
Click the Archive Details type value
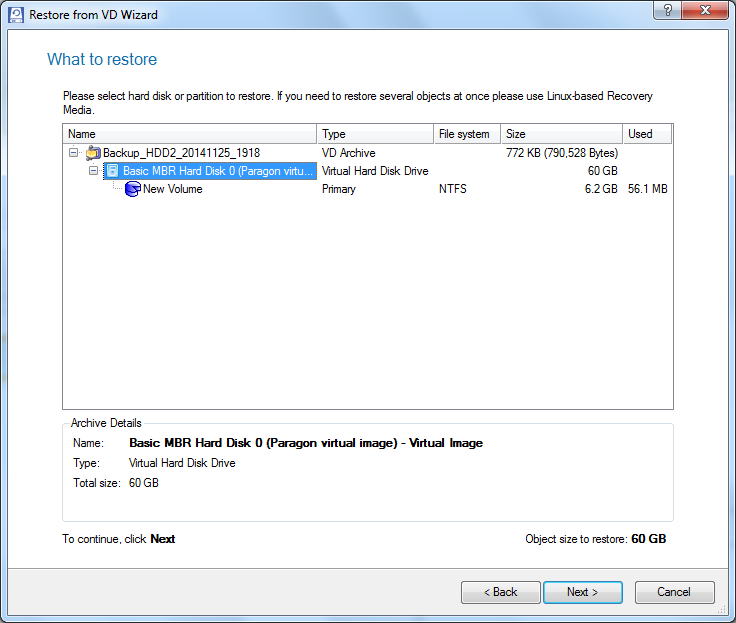[182, 463]
